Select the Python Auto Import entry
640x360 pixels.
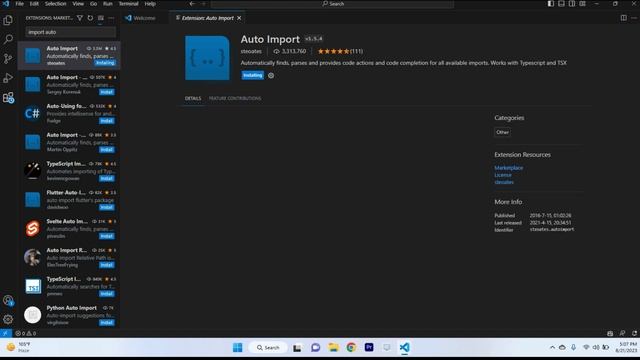point(69,315)
